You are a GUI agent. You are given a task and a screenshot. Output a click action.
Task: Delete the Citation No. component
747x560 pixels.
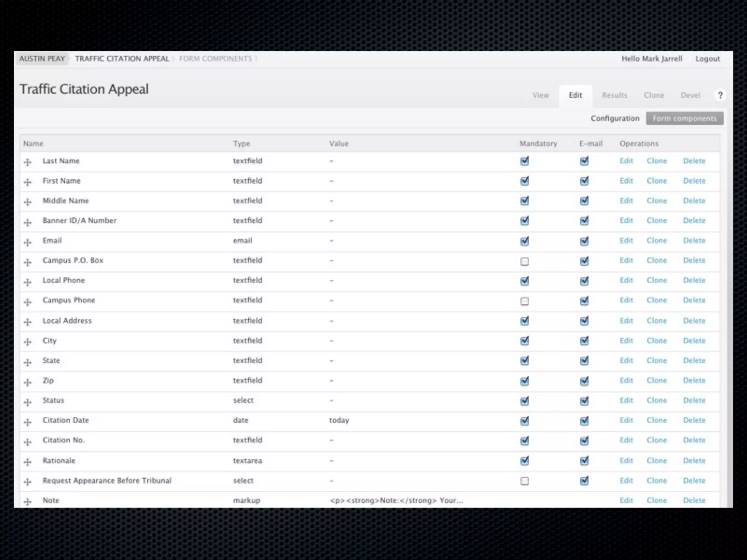coord(694,440)
